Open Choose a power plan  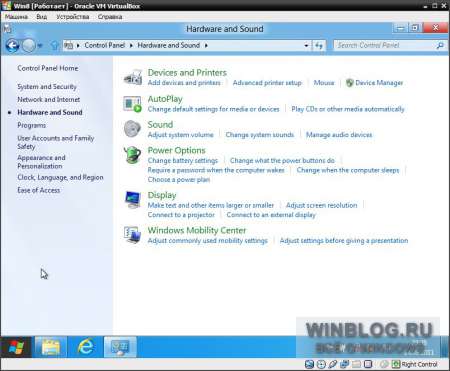[179, 180]
